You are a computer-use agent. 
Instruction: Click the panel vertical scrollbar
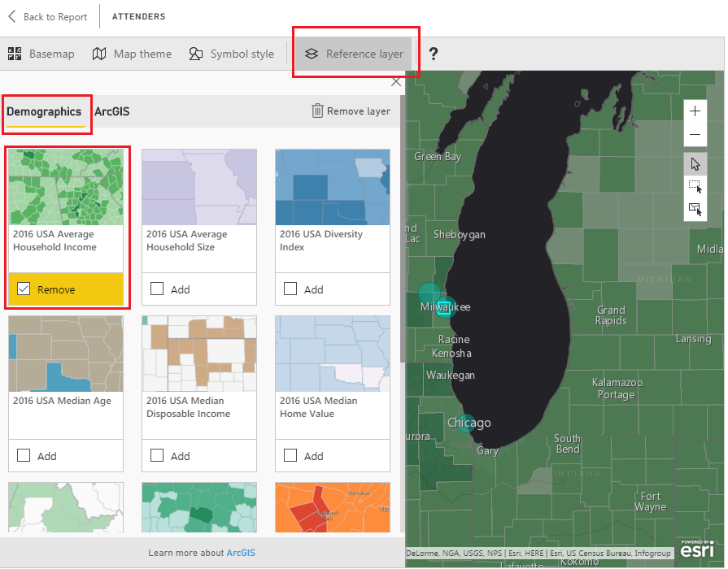(x=403, y=228)
